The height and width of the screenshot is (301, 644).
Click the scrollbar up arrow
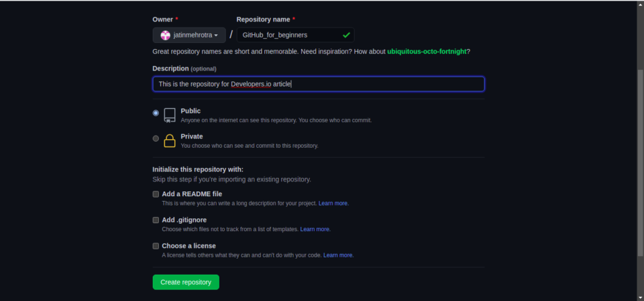tap(640, 4)
